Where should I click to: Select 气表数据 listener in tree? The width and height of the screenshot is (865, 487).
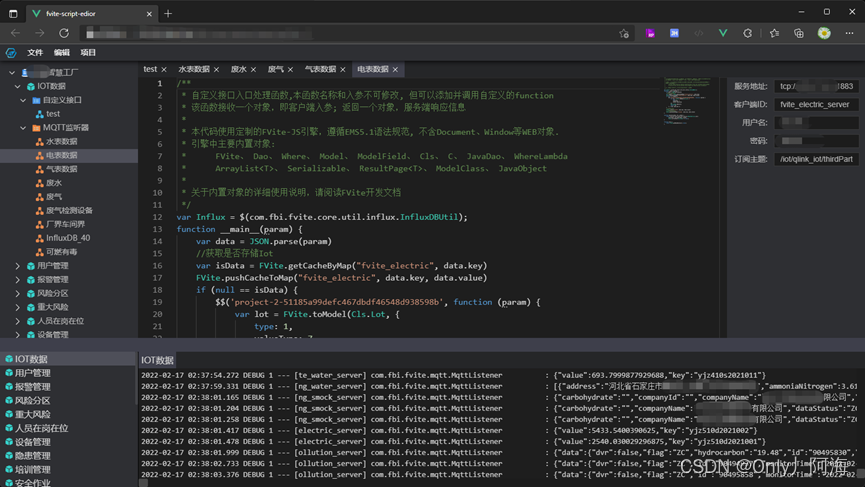(x=62, y=169)
